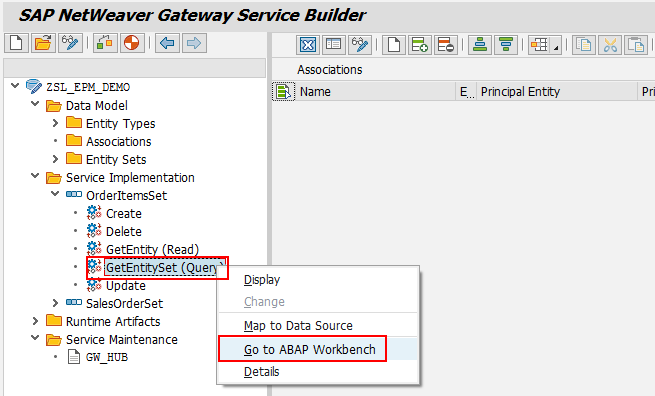655x396 pixels.
Task: Click the Insert Row icon with plus
Action: (x=420, y=44)
